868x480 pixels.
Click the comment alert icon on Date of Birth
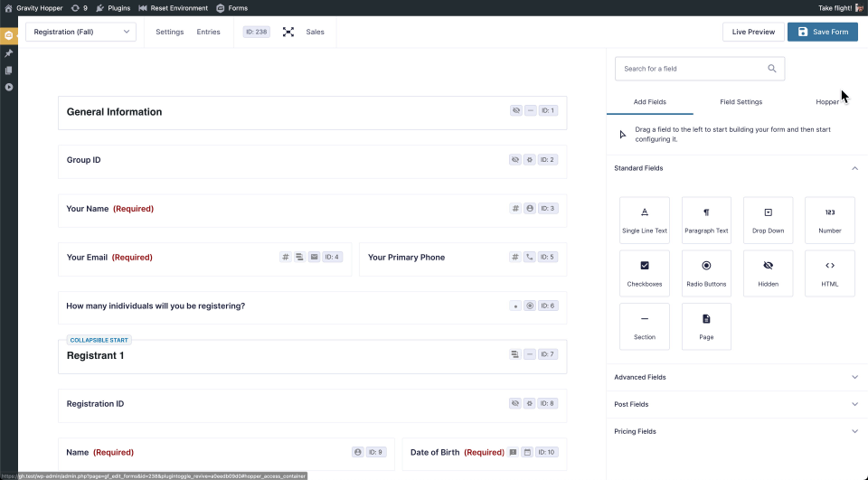click(x=514, y=452)
